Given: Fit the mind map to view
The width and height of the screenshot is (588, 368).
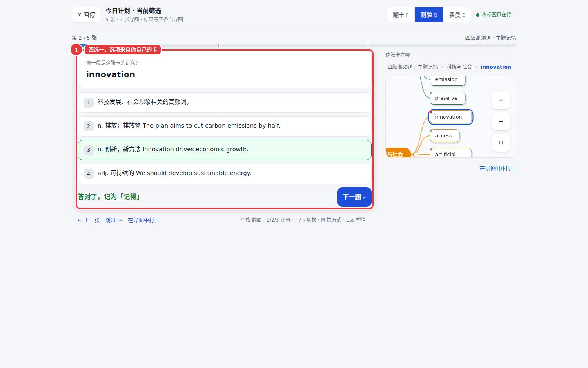Looking at the screenshot, I should (x=501, y=143).
